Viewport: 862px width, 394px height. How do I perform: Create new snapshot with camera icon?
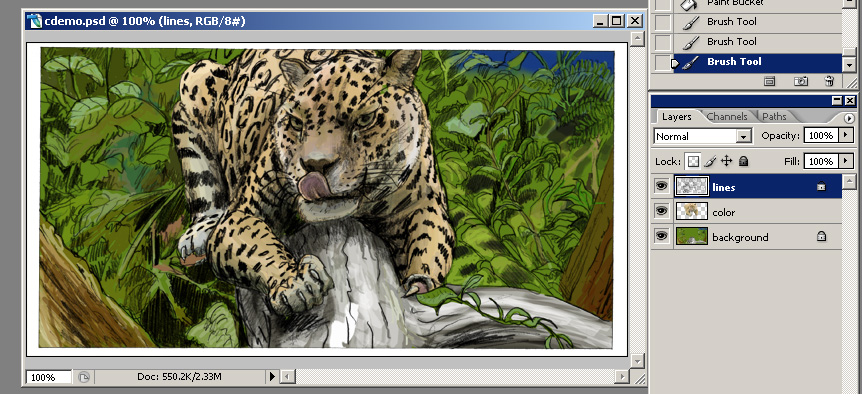click(801, 81)
